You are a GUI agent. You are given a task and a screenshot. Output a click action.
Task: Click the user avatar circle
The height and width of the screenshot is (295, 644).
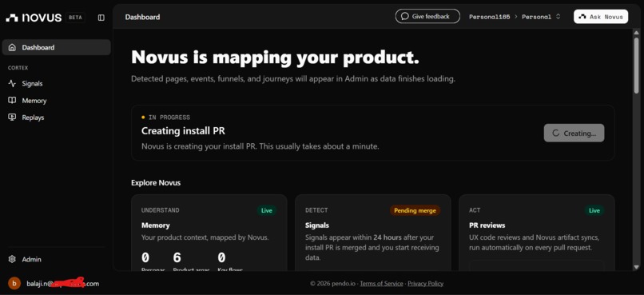(14, 284)
